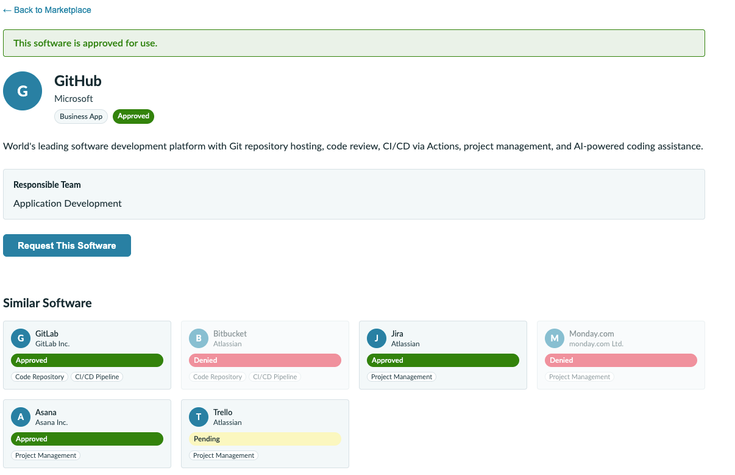Select Monday.com's Project Management tag
Viewport: 735px width, 475px height.
(x=579, y=377)
